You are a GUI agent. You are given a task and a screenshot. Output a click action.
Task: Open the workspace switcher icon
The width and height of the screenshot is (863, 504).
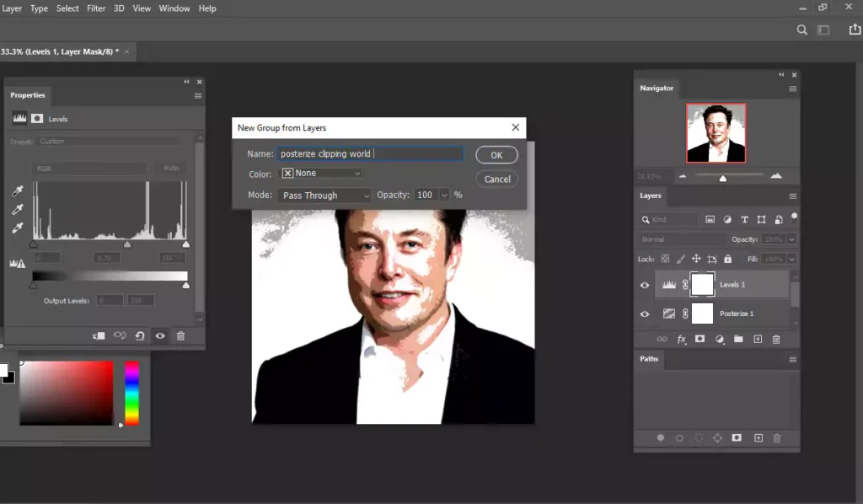(823, 29)
